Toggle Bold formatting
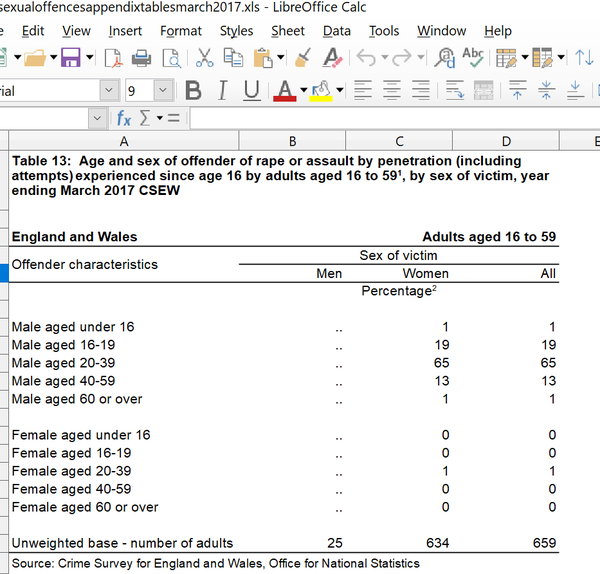Viewport: 600px width, 574px height. pos(193,91)
